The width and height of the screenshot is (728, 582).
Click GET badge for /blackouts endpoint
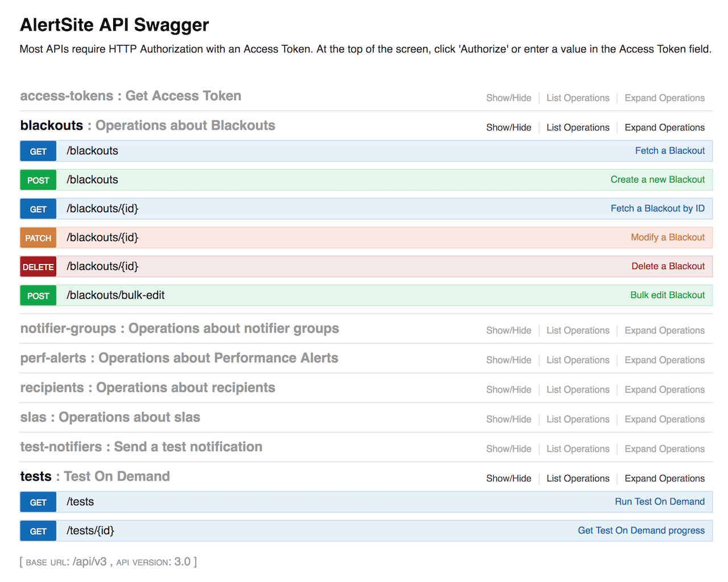pyautogui.click(x=38, y=151)
